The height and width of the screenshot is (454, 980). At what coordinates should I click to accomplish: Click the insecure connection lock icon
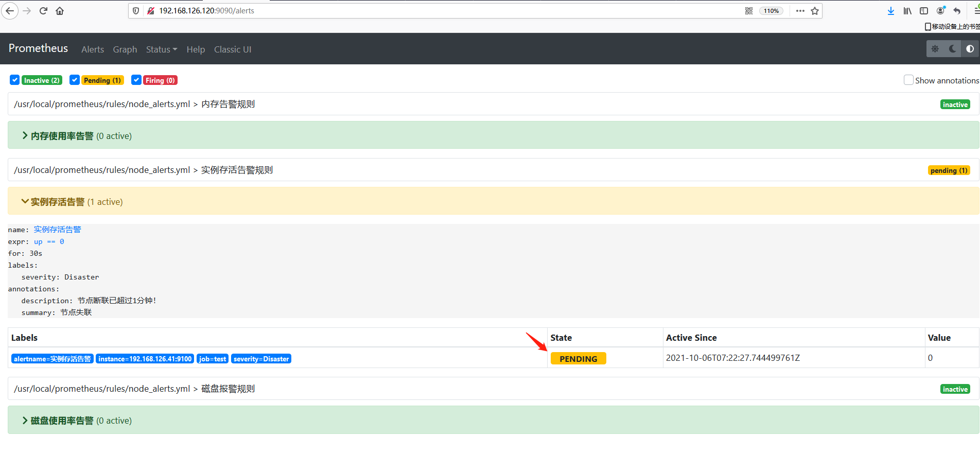151,11
